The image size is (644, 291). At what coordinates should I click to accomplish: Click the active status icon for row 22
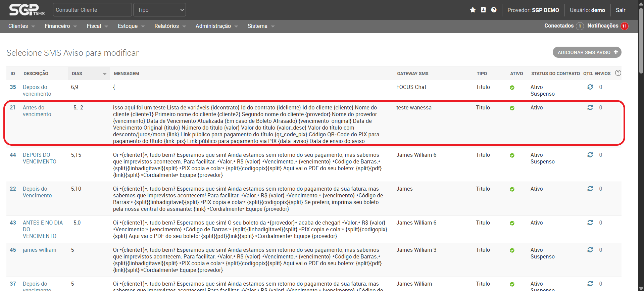click(x=512, y=189)
